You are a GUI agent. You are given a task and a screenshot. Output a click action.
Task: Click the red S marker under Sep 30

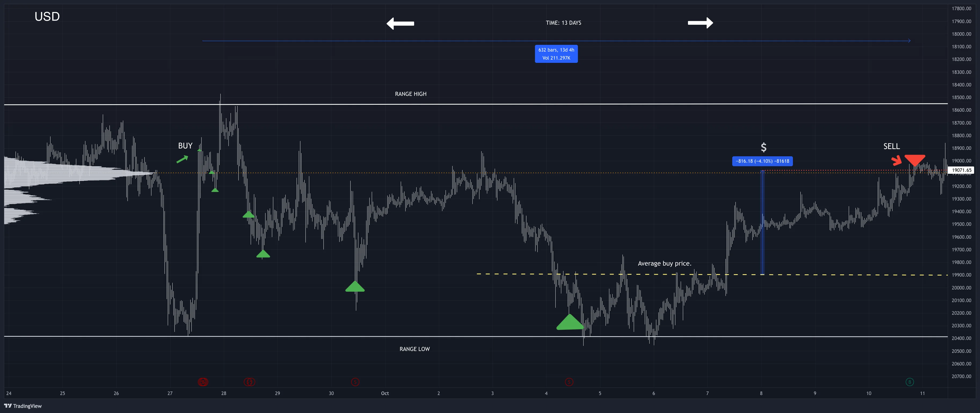click(x=355, y=382)
